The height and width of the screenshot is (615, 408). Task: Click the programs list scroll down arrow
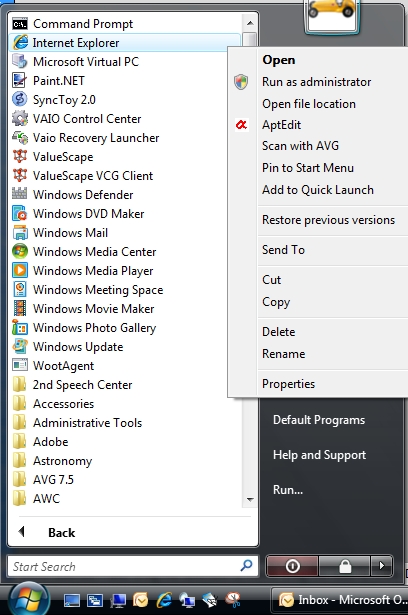click(250, 500)
